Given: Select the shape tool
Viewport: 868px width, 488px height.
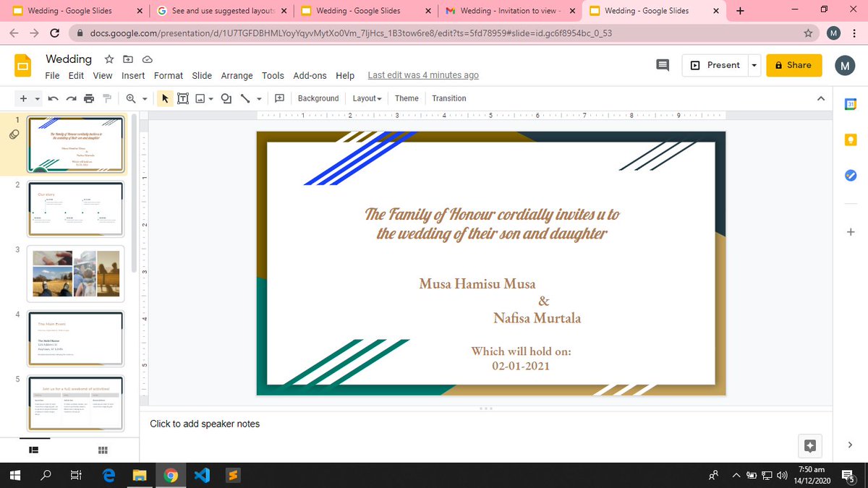Looking at the screenshot, I should tap(226, 98).
